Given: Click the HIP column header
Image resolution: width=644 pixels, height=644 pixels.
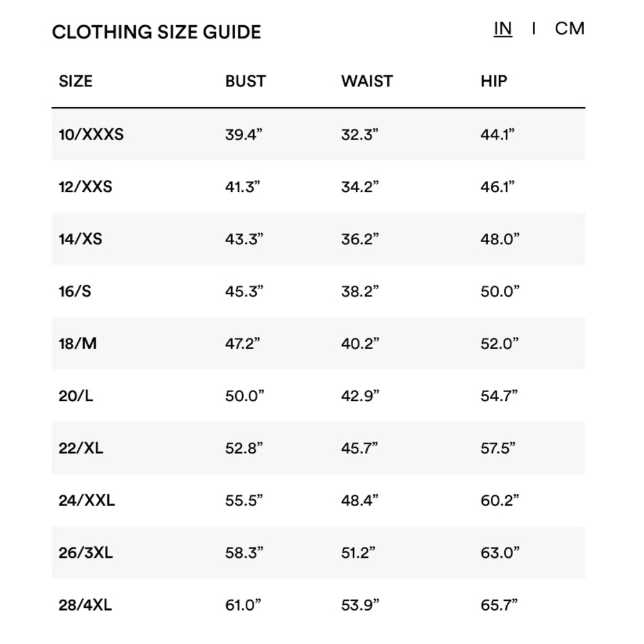Looking at the screenshot, I should click(494, 81).
